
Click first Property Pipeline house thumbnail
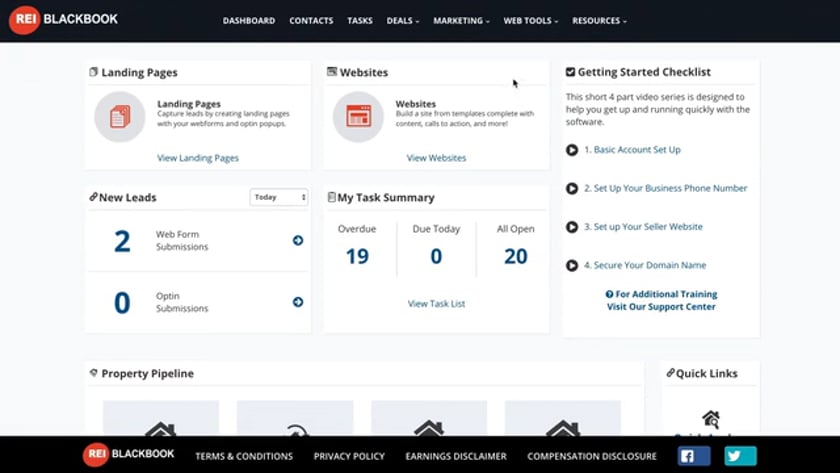(x=161, y=418)
